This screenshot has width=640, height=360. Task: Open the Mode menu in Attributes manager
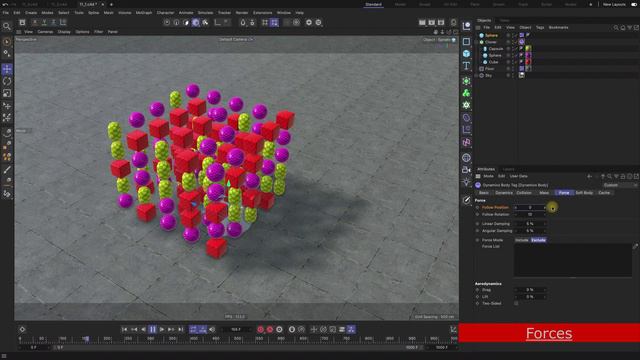click(488, 176)
